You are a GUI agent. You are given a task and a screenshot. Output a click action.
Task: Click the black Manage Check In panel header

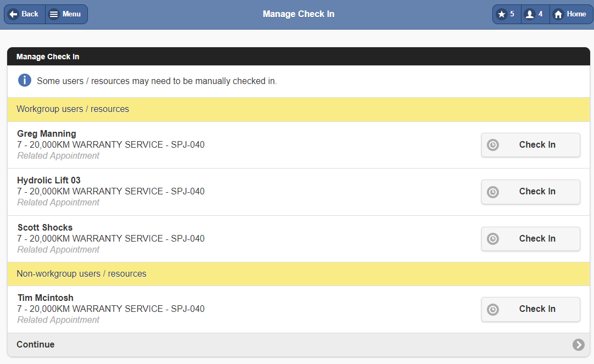click(x=48, y=57)
